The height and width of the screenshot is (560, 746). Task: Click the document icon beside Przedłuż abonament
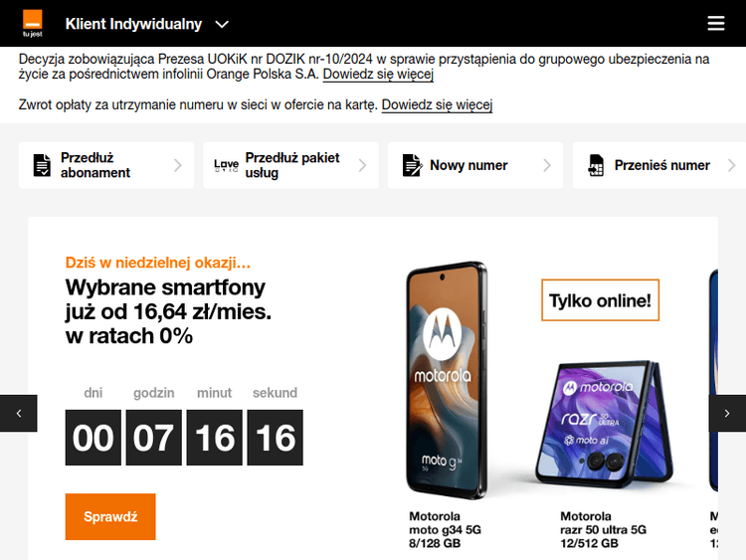click(42, 165)
